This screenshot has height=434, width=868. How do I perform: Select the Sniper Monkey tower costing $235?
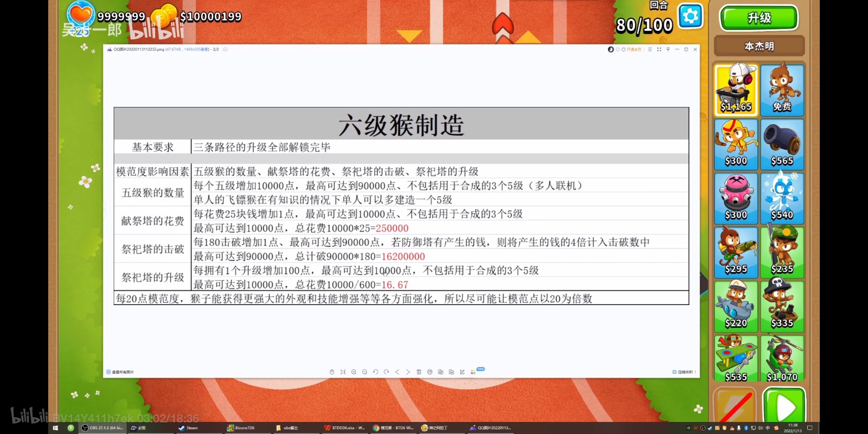click(x=782, y=252)
